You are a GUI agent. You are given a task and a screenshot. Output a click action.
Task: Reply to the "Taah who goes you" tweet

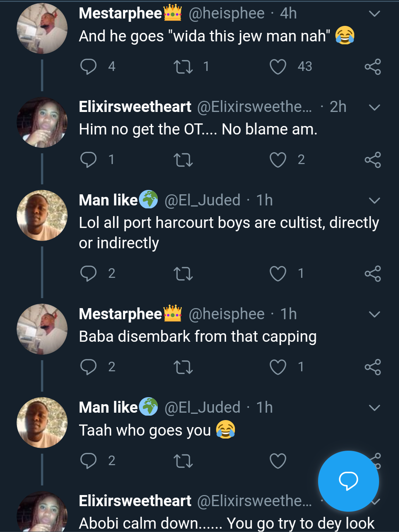pos(88,461)
